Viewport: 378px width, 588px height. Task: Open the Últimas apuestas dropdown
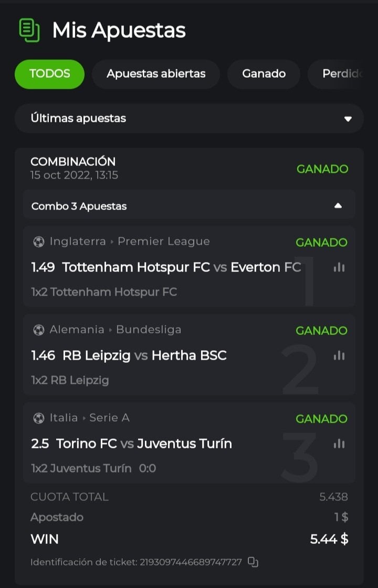click(189, 118)
